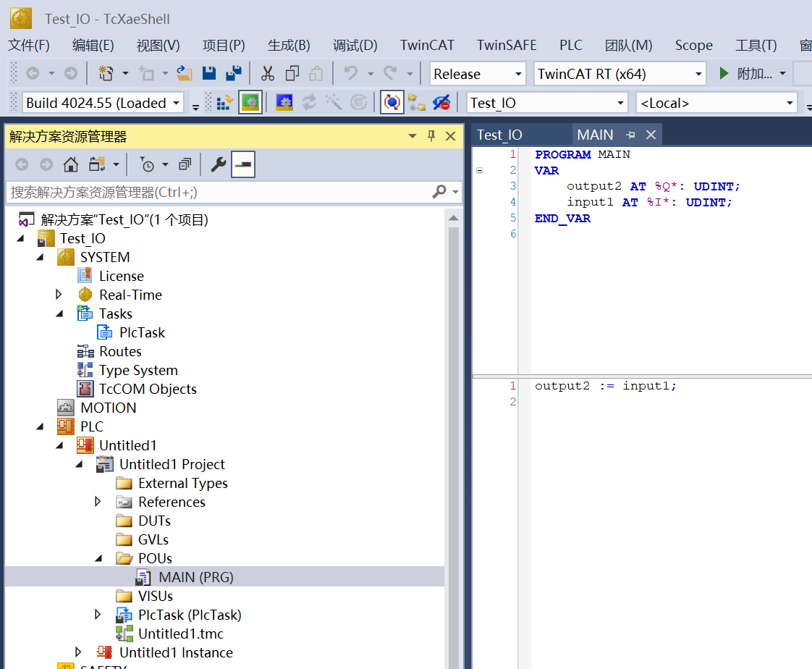812x669 pixels.
Task: Click the green attach/start button
Action: (724, 74)
